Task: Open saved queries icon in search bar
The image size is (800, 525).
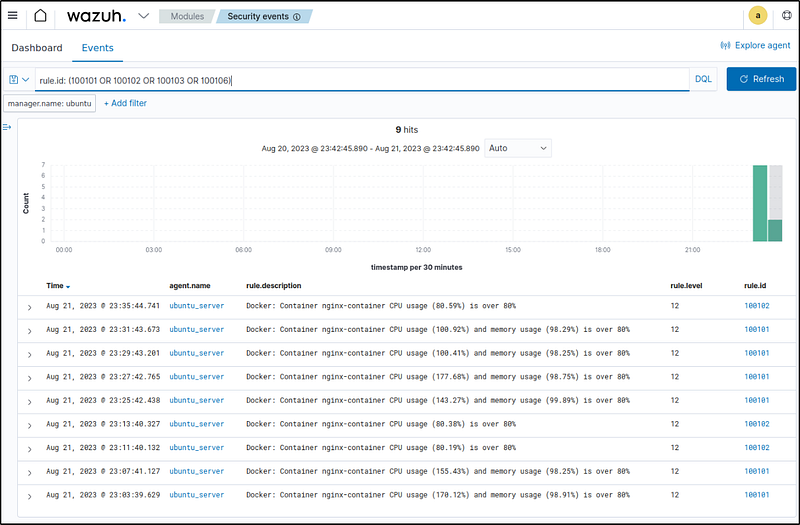Action: click(x=18, y=80)
